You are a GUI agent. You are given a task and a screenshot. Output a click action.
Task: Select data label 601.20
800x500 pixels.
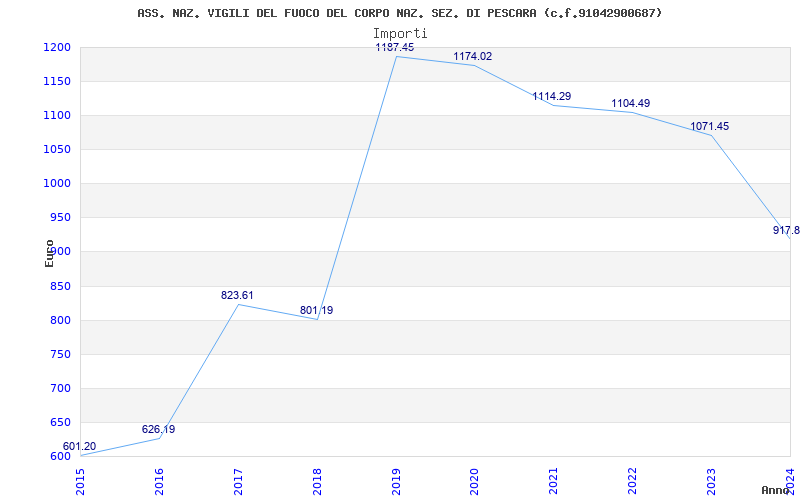(79, 447)
